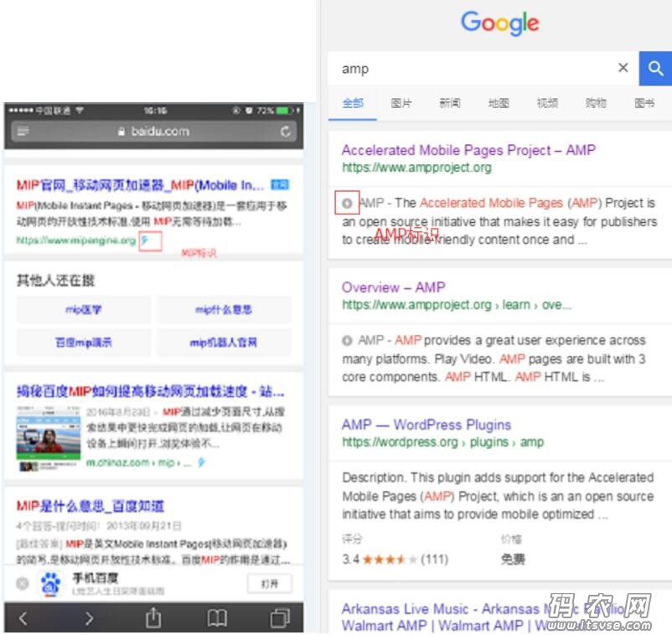
Task: Tap the Safari tabs overview icon
Action: click(x=281, y=618)
